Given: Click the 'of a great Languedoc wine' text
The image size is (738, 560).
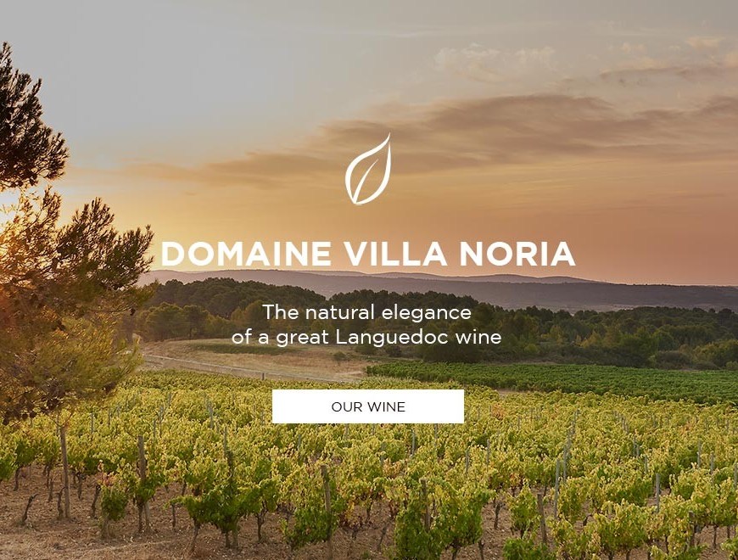Looking at the screenshot, I should 366,337.
